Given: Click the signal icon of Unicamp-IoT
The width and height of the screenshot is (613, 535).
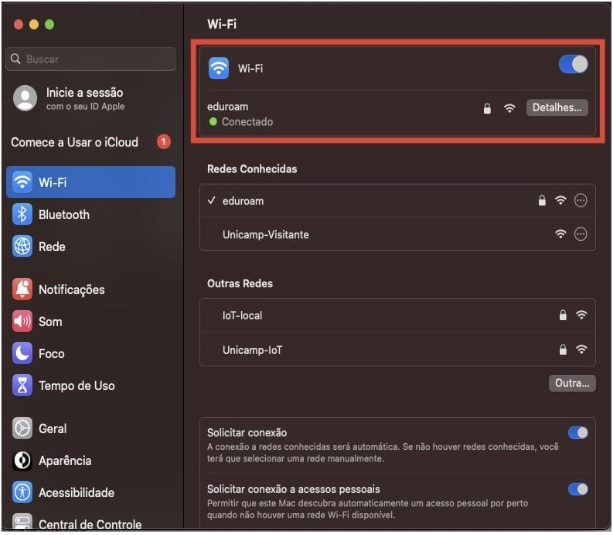Looking at the screenshot, I should tap(581, 349).
